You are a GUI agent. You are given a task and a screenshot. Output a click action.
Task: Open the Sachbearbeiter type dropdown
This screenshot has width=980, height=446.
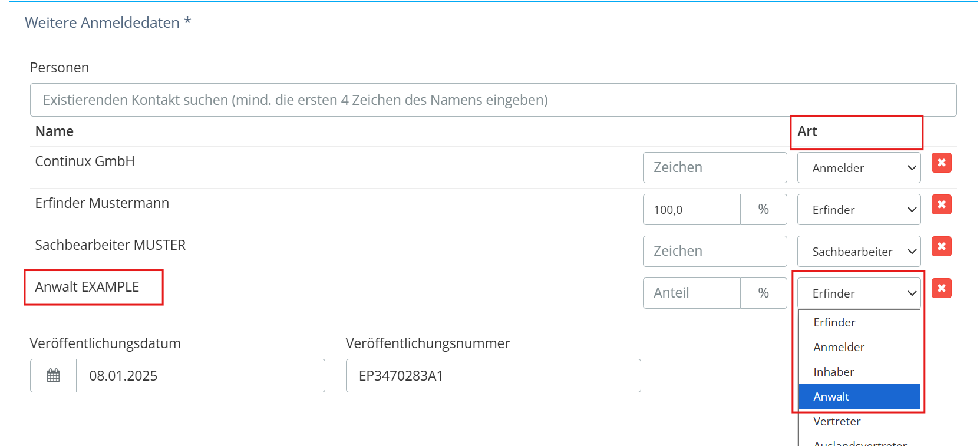pyautogui.click(x=859, y=252)
